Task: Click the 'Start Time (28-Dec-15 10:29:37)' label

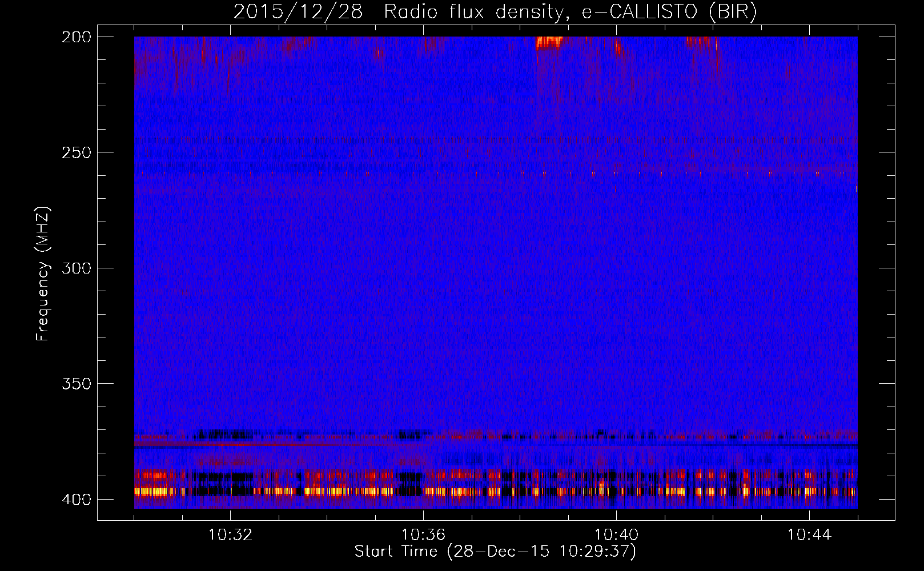Action: 495,552
